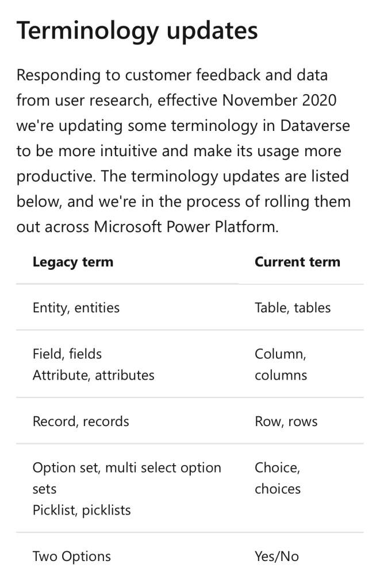Select the "Entity, entities" table cell
The image size is (380, 588).
[76, 308]
